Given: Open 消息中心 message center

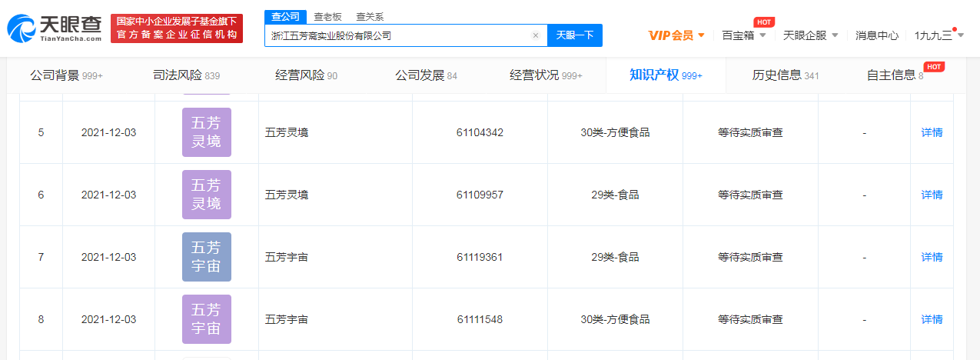Looking at the screenshot, I should pyautogui.click(x=877, y=35).
